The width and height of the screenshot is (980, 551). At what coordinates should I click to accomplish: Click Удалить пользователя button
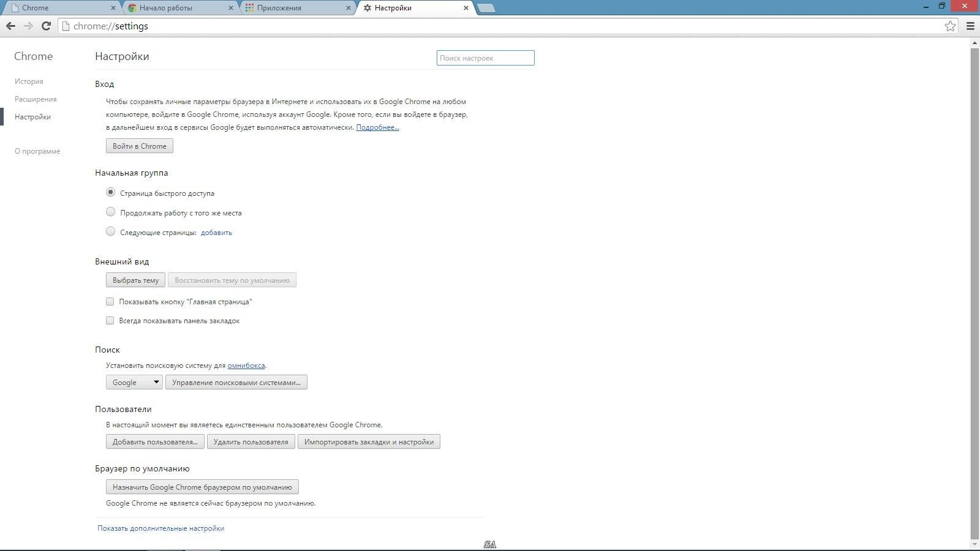coord(251,441)
